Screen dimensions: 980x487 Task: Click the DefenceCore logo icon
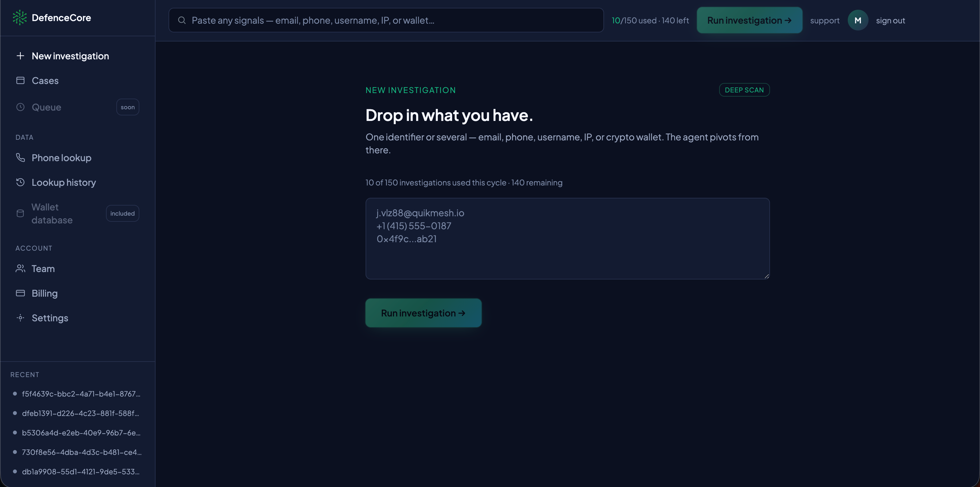(20, 18)
